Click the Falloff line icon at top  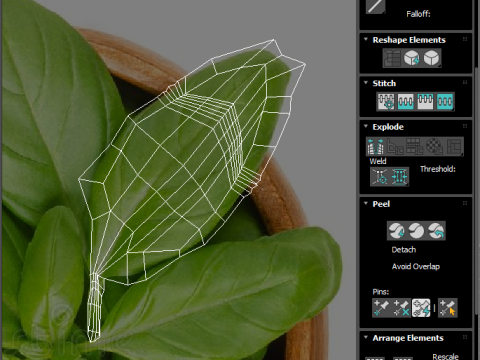click(x=375, y=6)
